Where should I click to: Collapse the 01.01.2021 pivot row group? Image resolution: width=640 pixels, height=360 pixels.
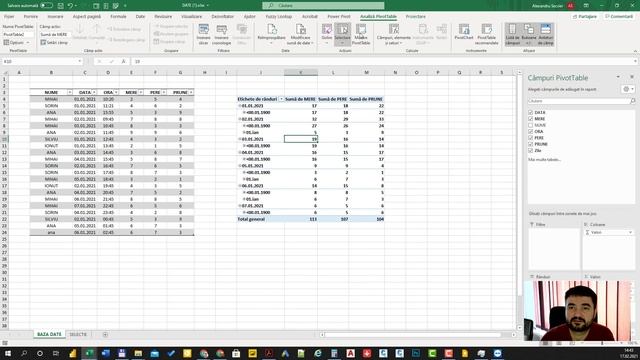click(x=240, y=106)
